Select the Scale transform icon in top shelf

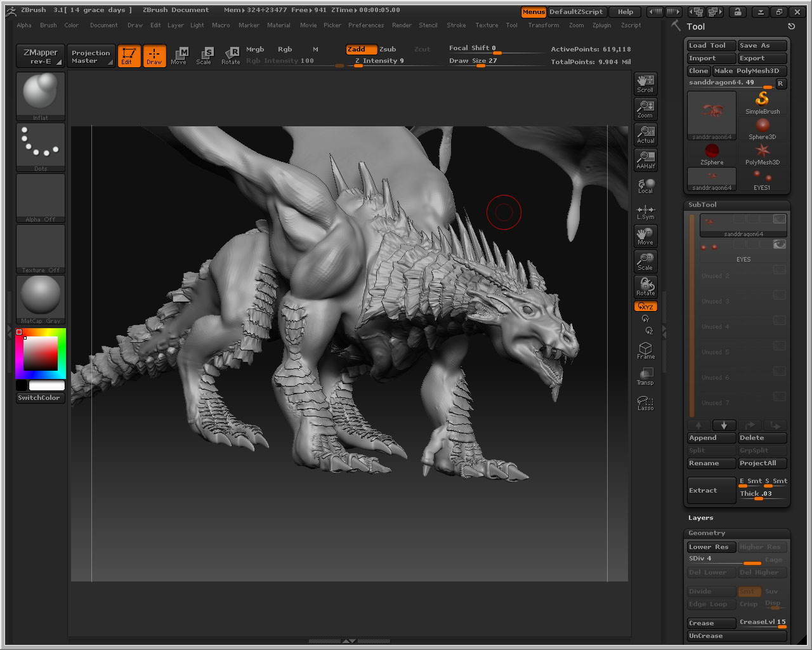pos(204,56)
